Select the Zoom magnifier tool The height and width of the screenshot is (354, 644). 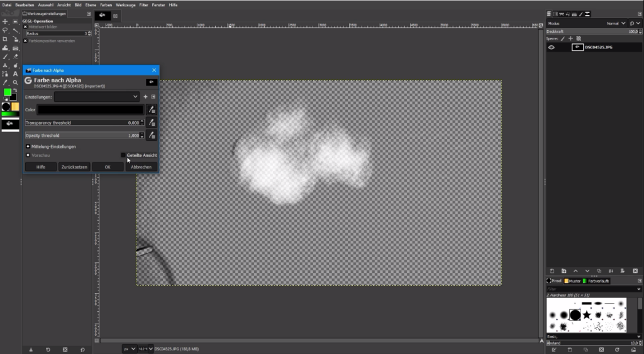click(x=15, y=82)
